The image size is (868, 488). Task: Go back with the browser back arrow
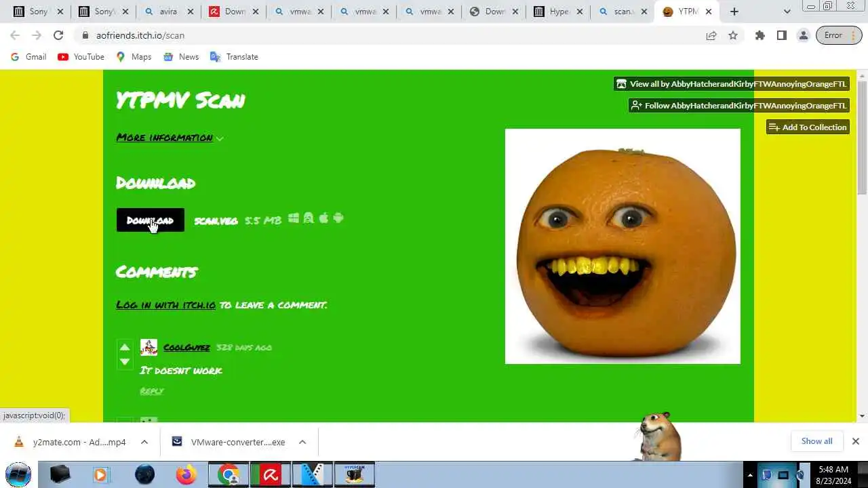pyautogui.click(x=15, y=35)
